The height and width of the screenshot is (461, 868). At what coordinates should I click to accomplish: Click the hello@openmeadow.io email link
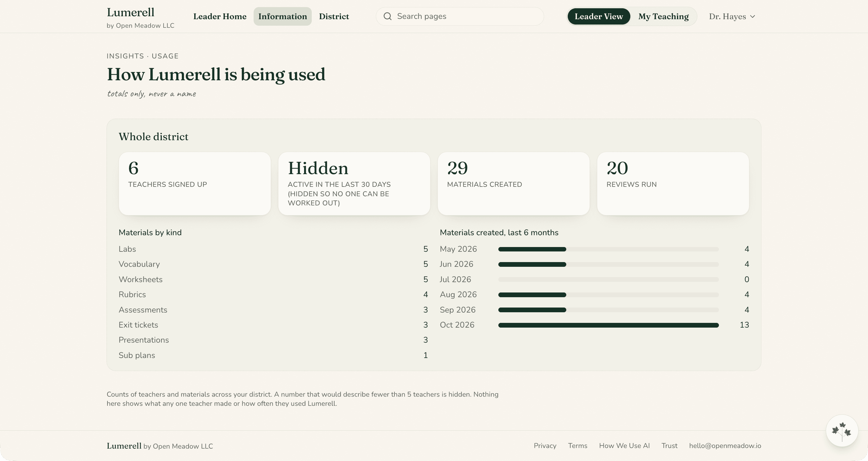pos(725,446)
